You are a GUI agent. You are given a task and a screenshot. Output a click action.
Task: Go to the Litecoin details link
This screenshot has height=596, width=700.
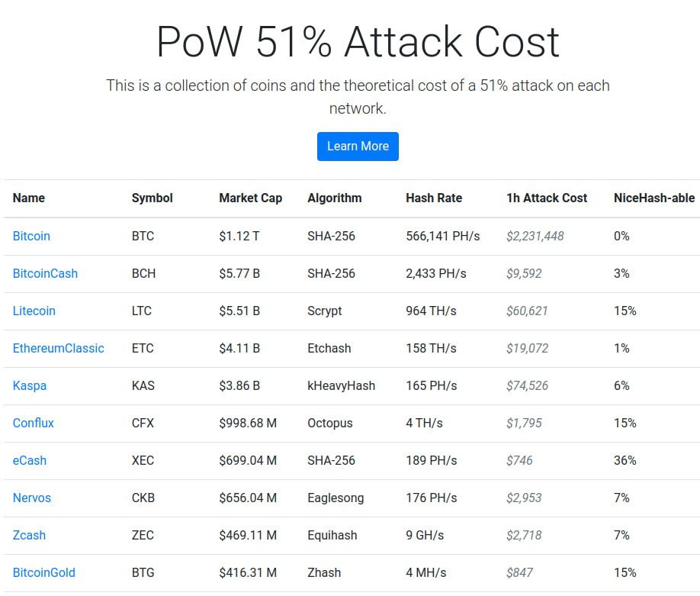pyautogui.click(x=34, y=311)
